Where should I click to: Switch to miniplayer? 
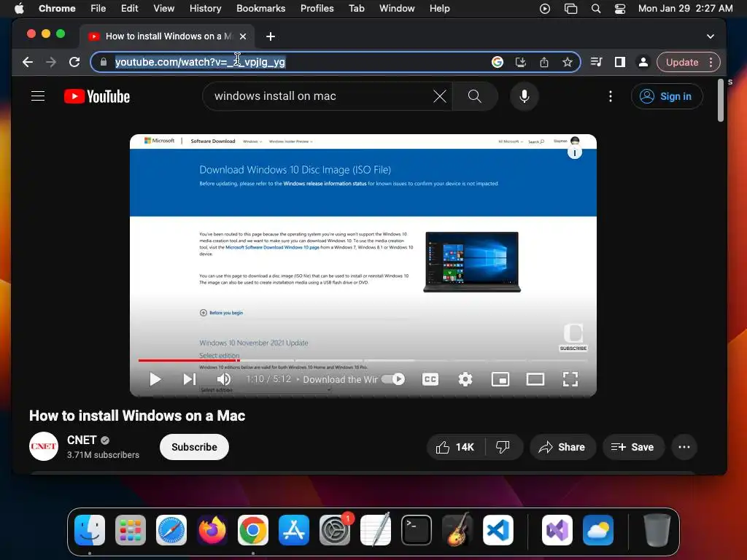[500, 379]
